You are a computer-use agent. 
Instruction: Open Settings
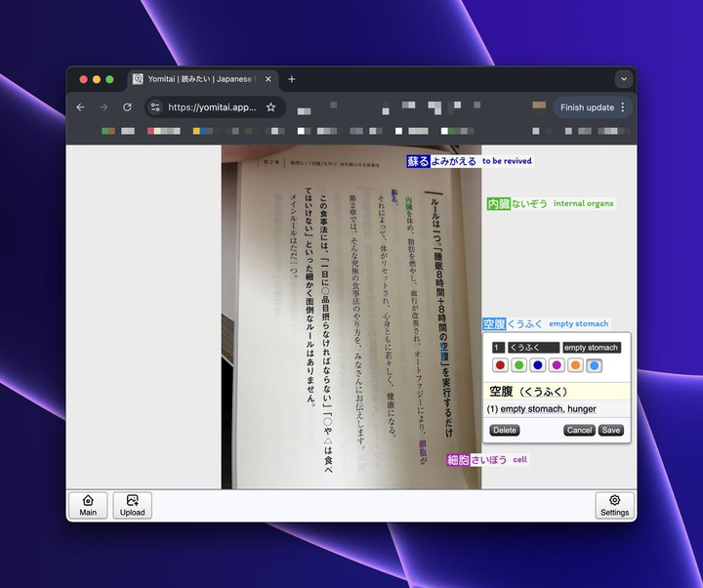pos(615,506)
